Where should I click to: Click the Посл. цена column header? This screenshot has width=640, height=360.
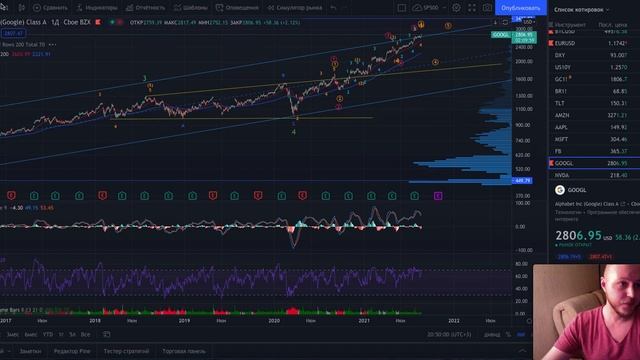pos(612,25)
